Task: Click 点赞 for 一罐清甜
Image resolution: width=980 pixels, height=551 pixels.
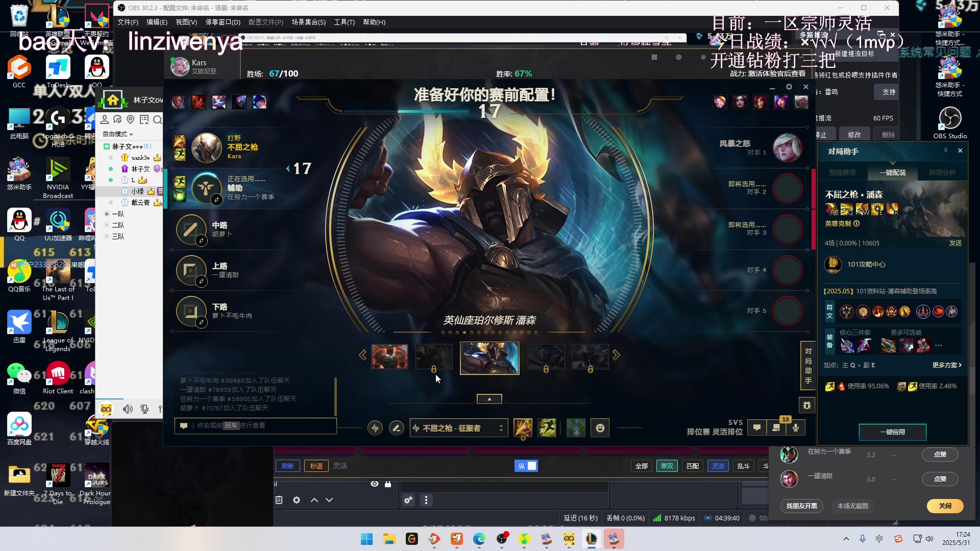Action: [940, 479]
